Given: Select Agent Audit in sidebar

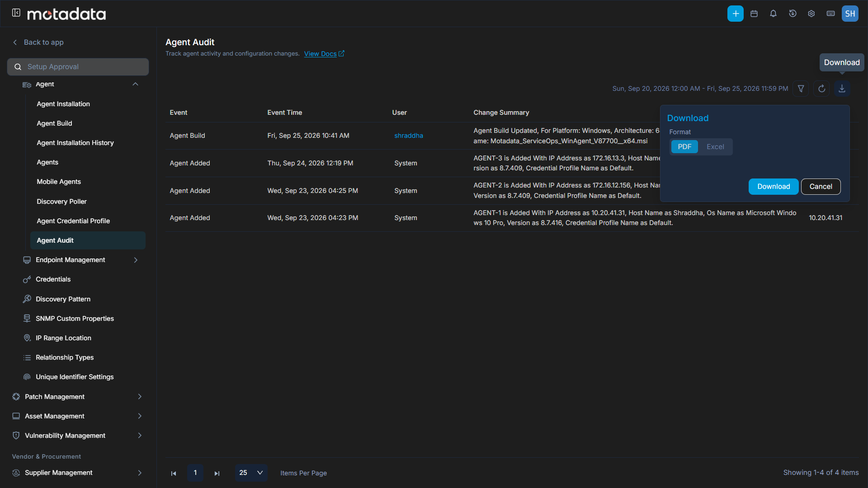Looking at the screenshot, I should [88, 240].
